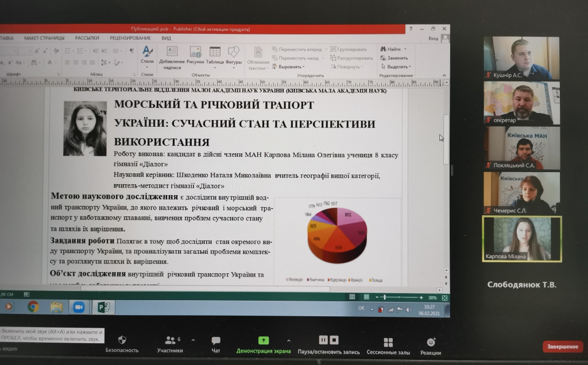
Task: Toggle align text right in the paragraph group
Action: 84,63
